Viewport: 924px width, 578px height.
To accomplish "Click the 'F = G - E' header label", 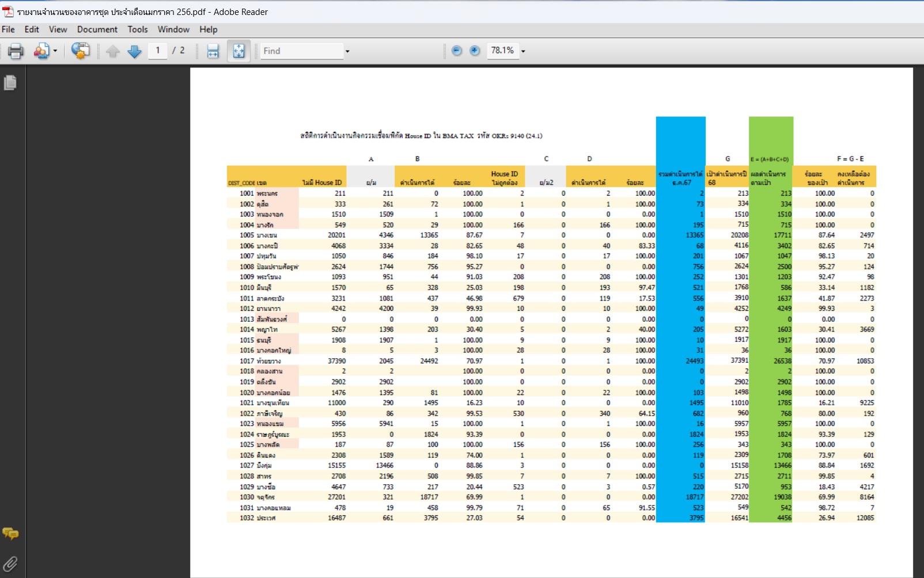I will (850, 159).
